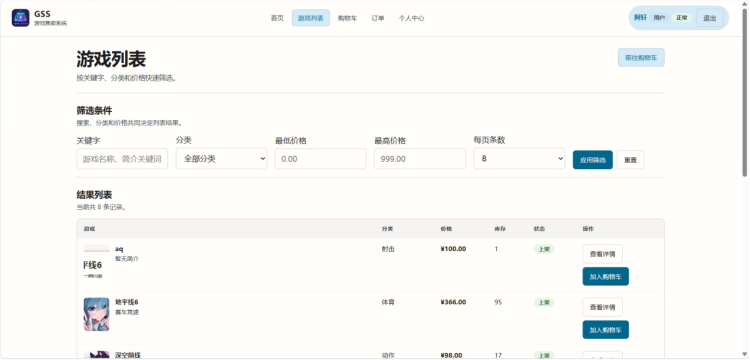Click the 阿轩 username text
The height and width of the screenshot is (360, 750).
640,18
